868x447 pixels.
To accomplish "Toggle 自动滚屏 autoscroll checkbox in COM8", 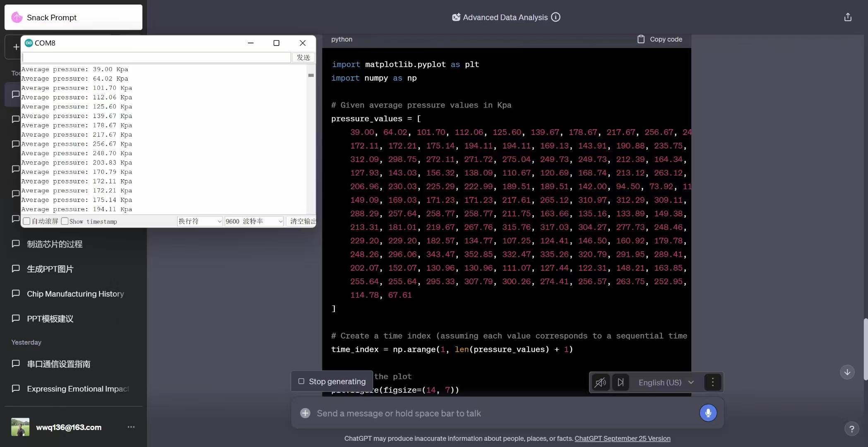I will pyautogui.click(x=27, y=221).
